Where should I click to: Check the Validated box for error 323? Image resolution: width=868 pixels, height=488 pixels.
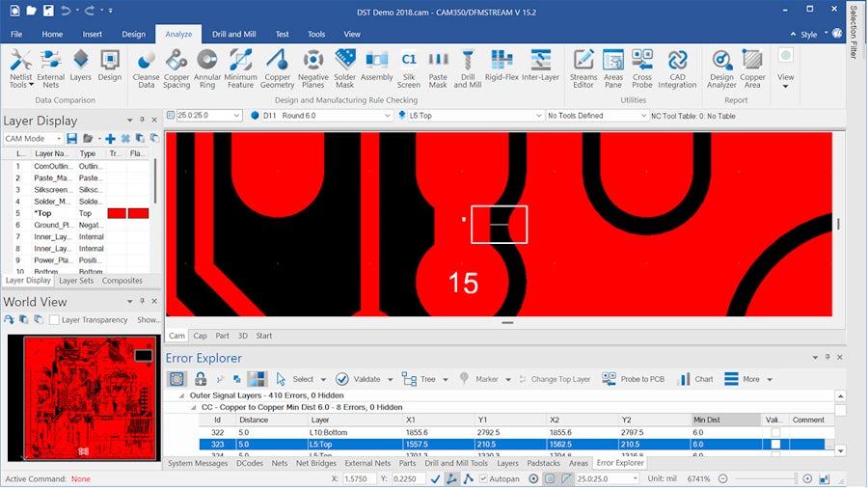tap(775, 445)
